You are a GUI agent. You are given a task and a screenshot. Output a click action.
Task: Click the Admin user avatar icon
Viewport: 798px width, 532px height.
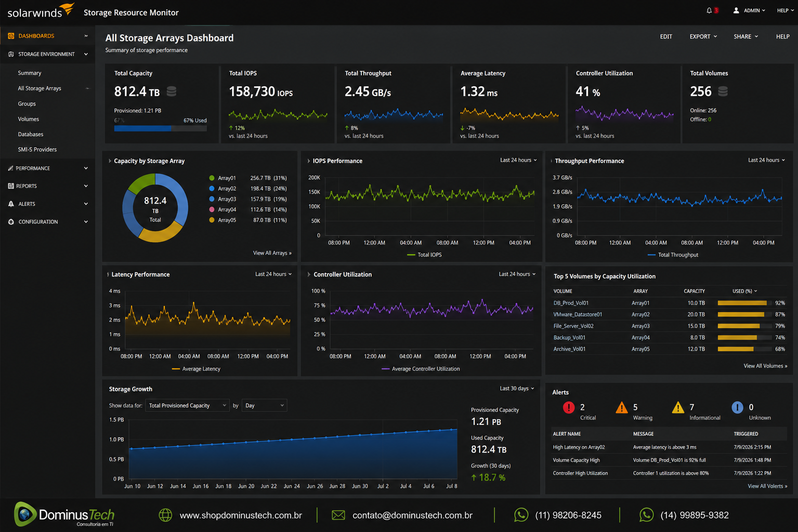click(x=736, y=10)
